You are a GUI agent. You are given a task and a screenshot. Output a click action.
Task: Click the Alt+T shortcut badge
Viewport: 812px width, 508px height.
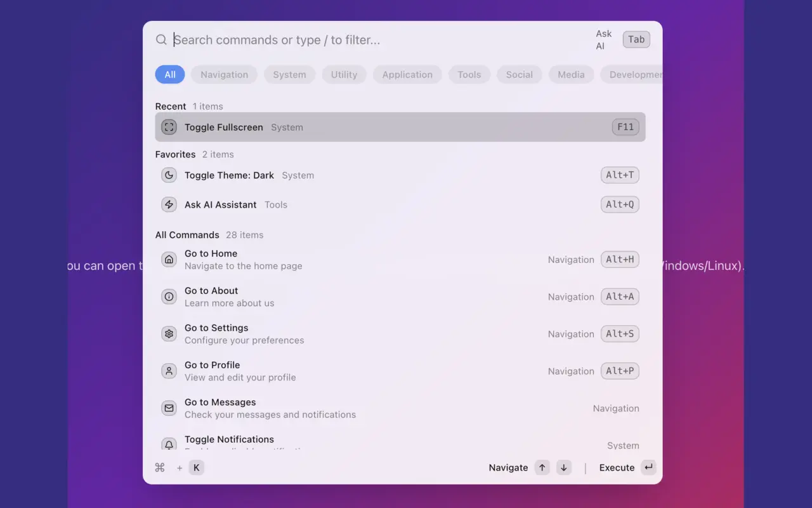(x=620, y=175)
